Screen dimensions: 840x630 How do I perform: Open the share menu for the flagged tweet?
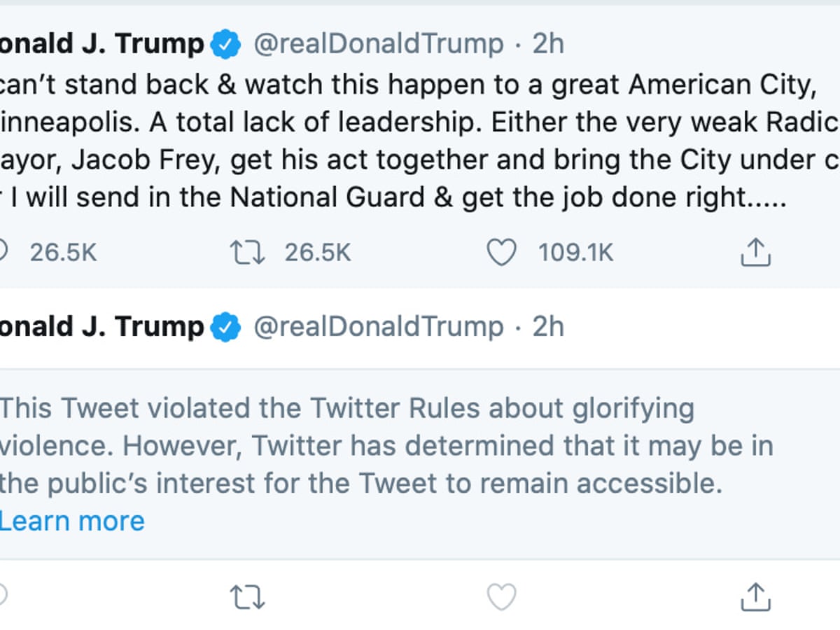pyautogui.click(x=755, y=597)
